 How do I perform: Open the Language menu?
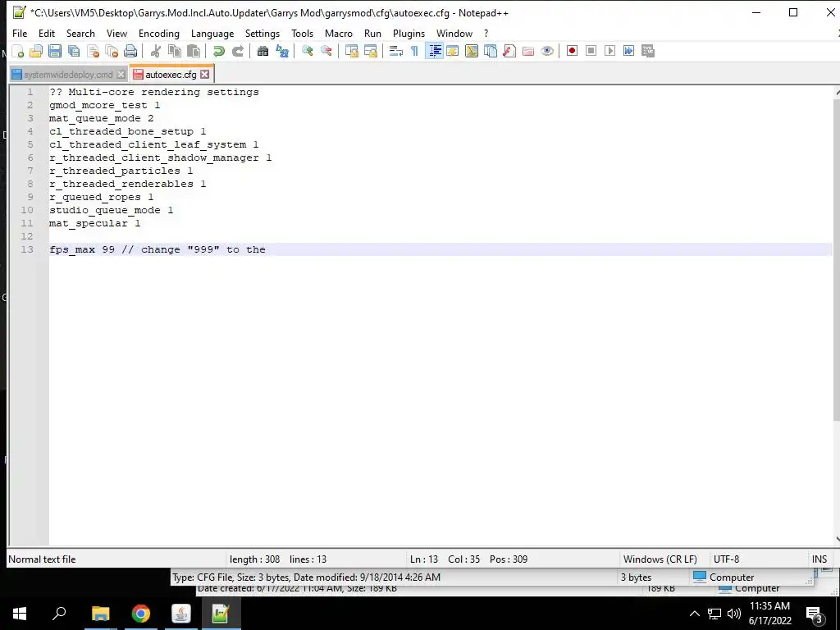click(x=212, y=33)
